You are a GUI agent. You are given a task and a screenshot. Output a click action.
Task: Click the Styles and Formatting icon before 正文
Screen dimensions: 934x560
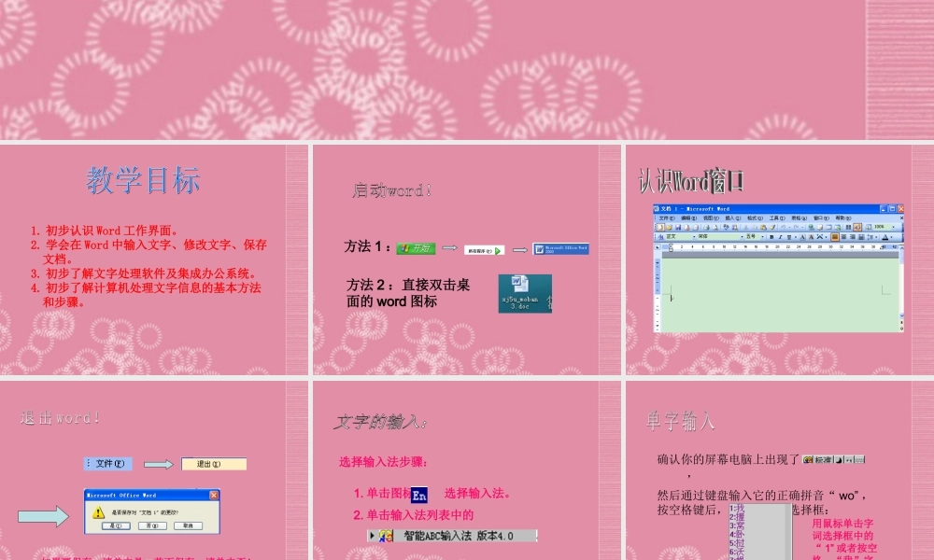(660, 237)
